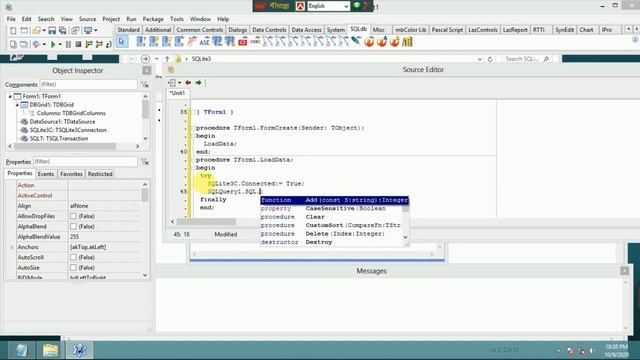The height and width of the screenshot is (360, 640).
Task: Select the component palette selection arrow tool
Action: 122,42
